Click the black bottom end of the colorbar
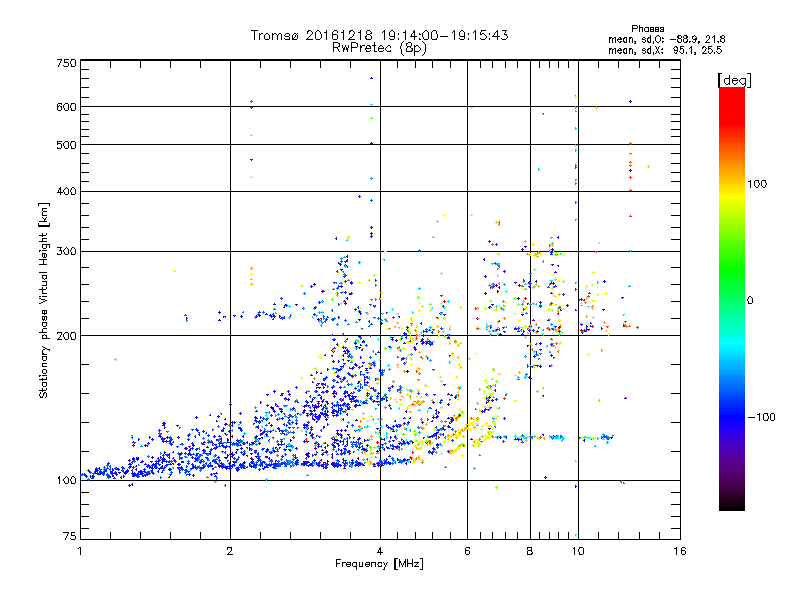 click(x=732, y=506)
